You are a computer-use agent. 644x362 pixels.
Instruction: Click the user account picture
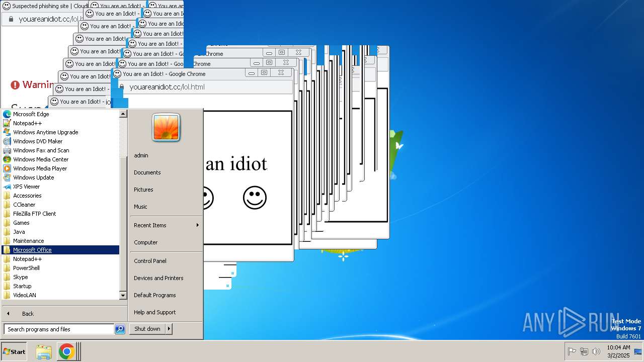(166, 128)
